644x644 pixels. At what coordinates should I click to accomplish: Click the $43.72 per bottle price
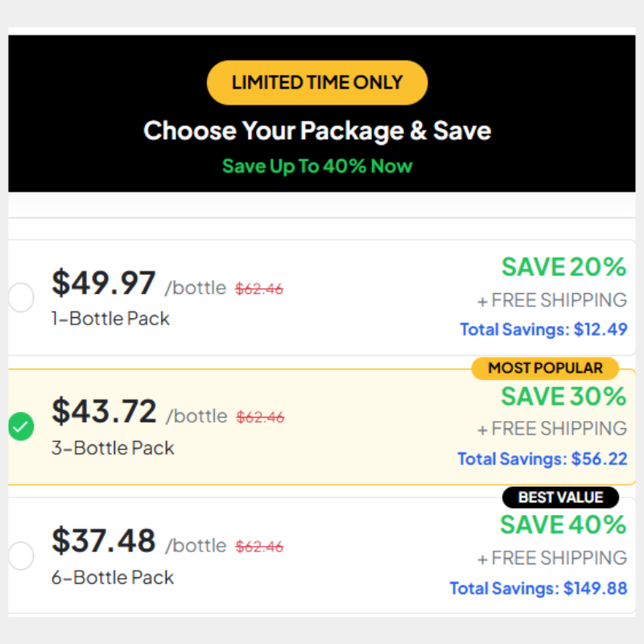point(104,411)
